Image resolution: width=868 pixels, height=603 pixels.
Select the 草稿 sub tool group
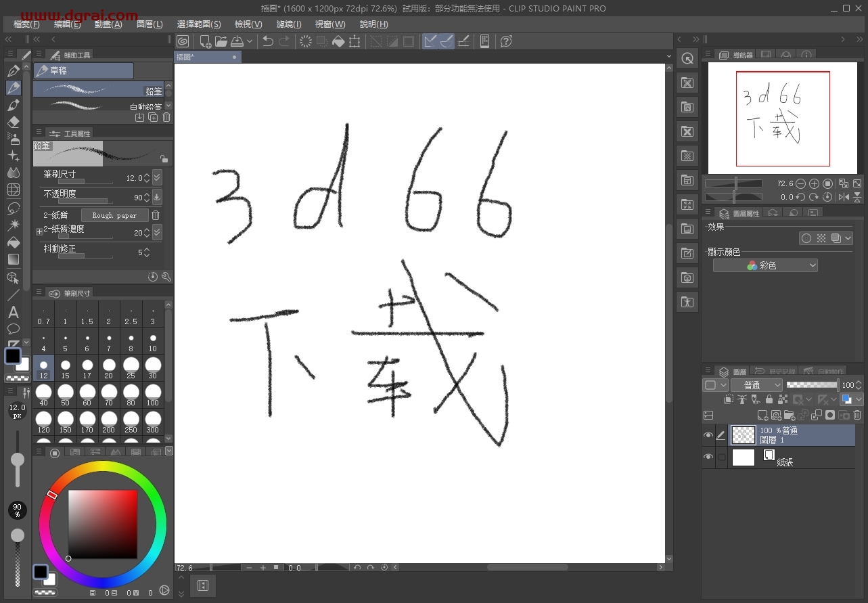coord(83,70)
